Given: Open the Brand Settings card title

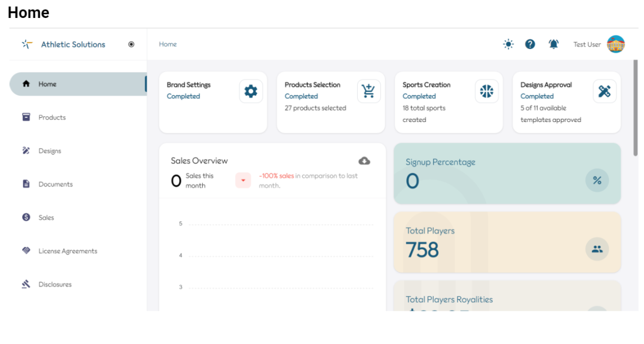Looking at the screenshot, I should click(x=188, y=85).
